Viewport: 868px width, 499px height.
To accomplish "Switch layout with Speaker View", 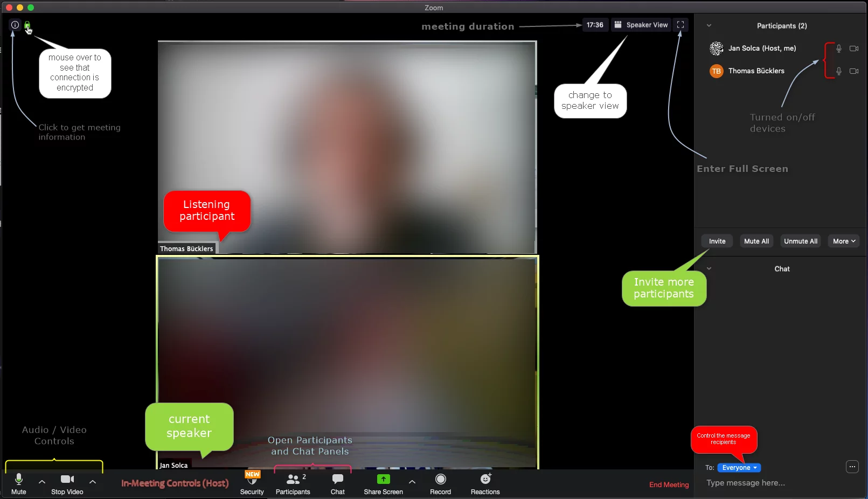I will 641,25.
